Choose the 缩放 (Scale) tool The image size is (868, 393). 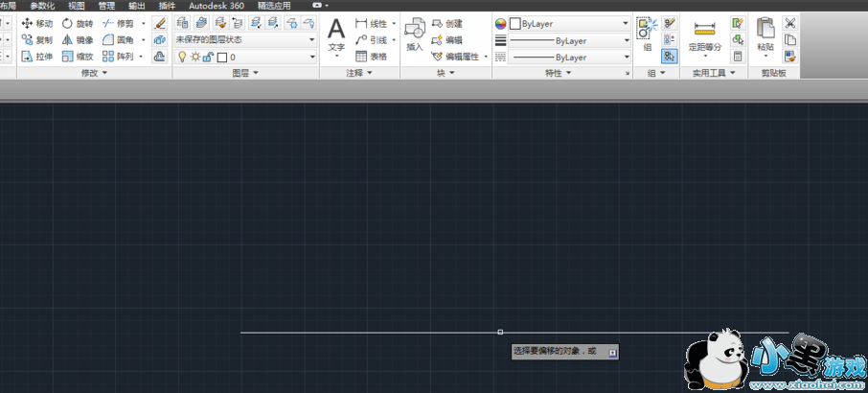78,58
